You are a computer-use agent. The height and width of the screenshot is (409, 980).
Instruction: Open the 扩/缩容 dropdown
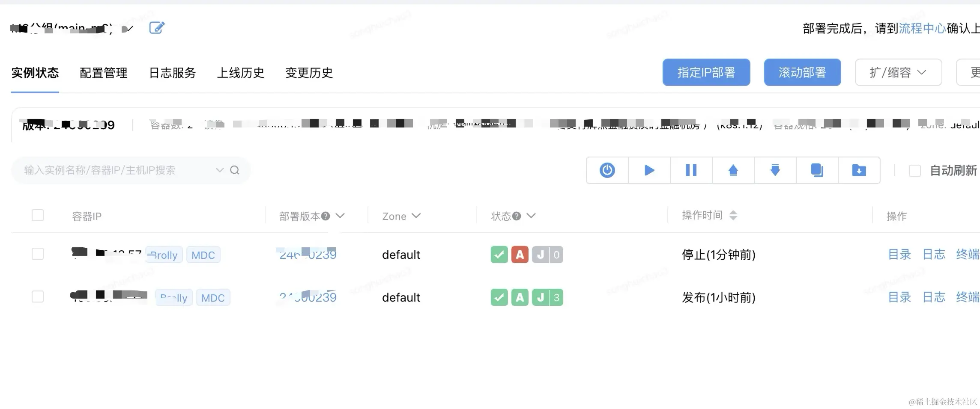click(898, 72)
